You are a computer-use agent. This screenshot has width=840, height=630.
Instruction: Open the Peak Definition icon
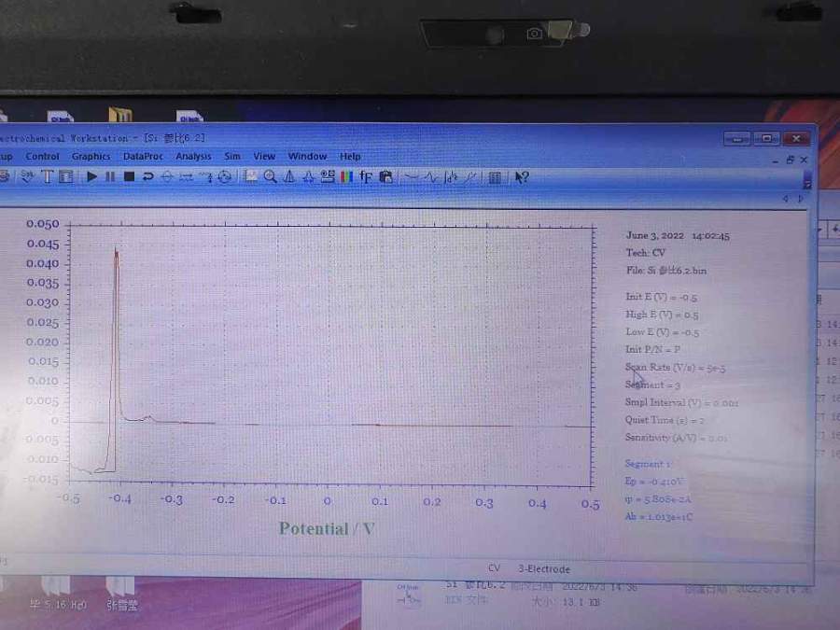(x=309, y=176)
